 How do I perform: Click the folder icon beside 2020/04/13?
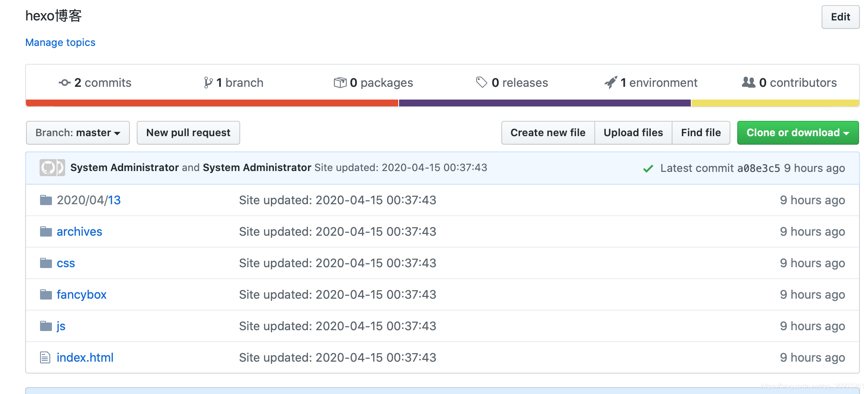click(46, 200)
